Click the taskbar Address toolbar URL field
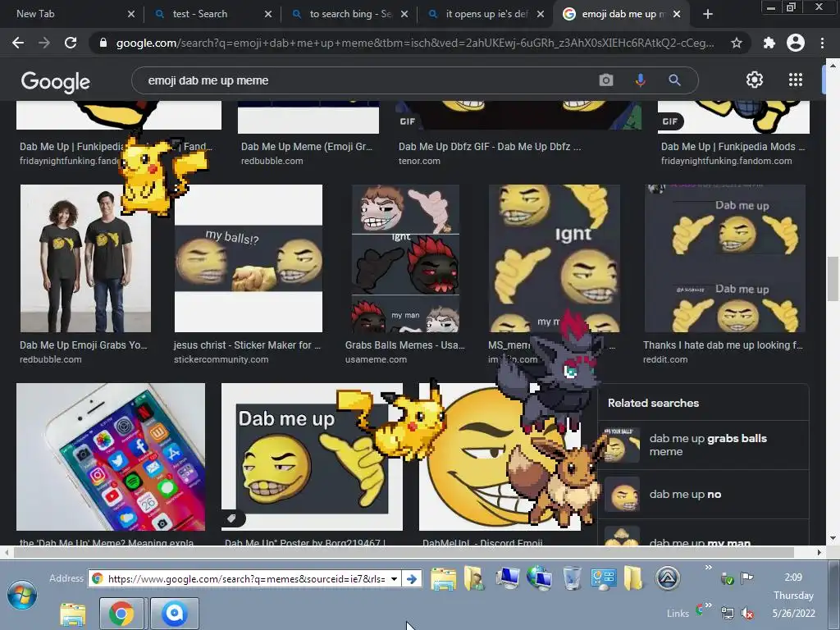This screenshot has height=630, width=840. [246, 578]
